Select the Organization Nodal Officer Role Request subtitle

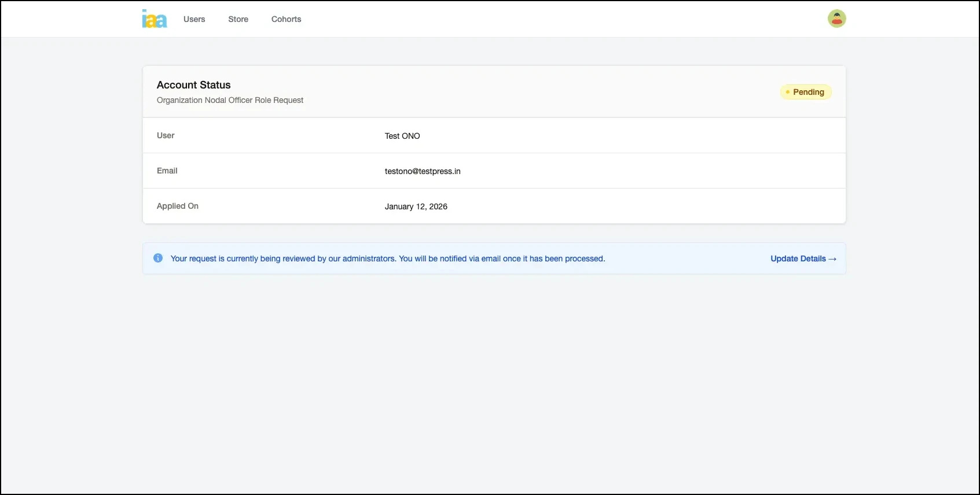pos(230,100)
